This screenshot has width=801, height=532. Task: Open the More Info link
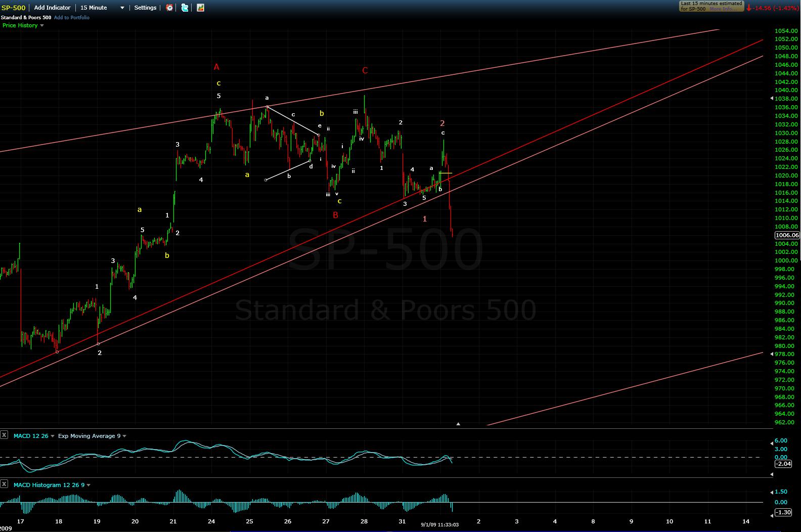pyautogui.click(x=722, y=9)
